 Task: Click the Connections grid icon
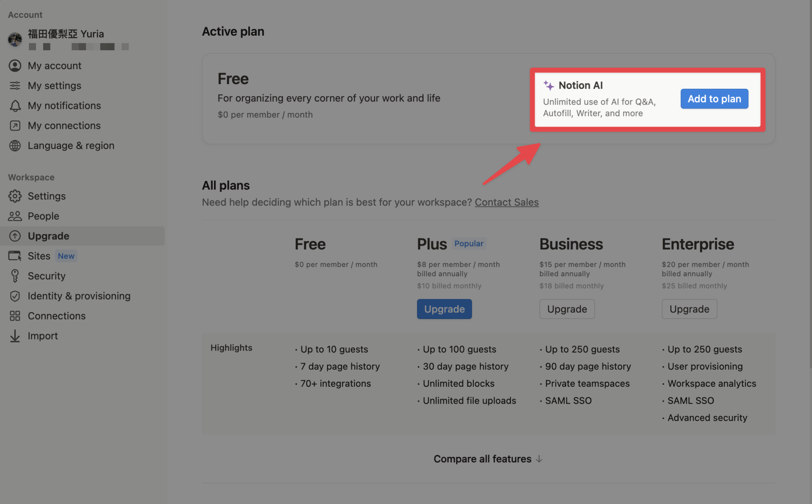pos(15,316)
